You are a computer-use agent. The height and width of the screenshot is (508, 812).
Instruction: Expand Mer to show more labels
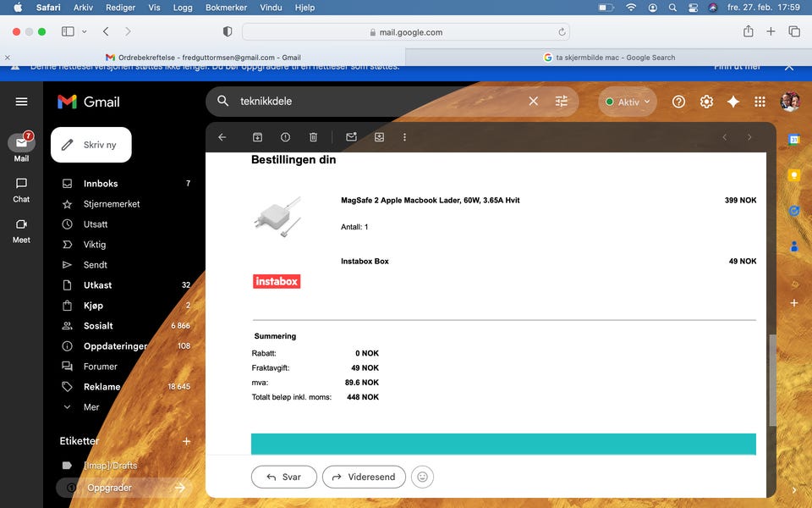(x=126, y=407)
